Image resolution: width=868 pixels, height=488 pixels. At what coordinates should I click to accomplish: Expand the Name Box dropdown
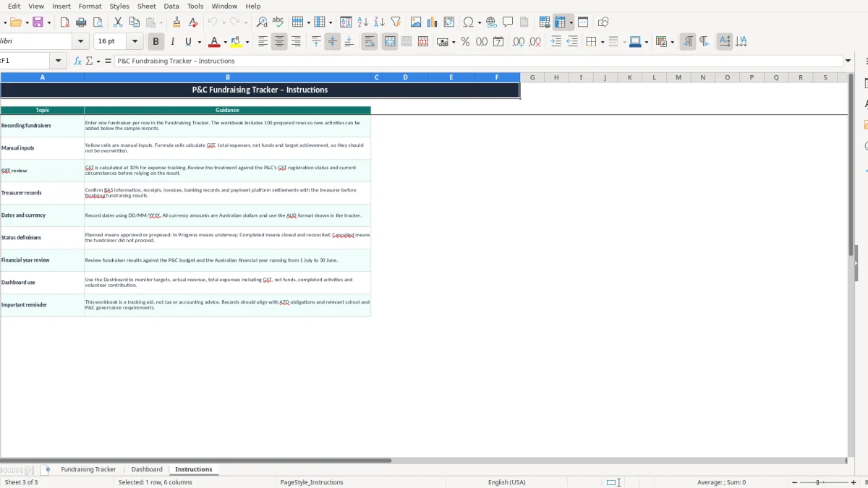[59, 61]
